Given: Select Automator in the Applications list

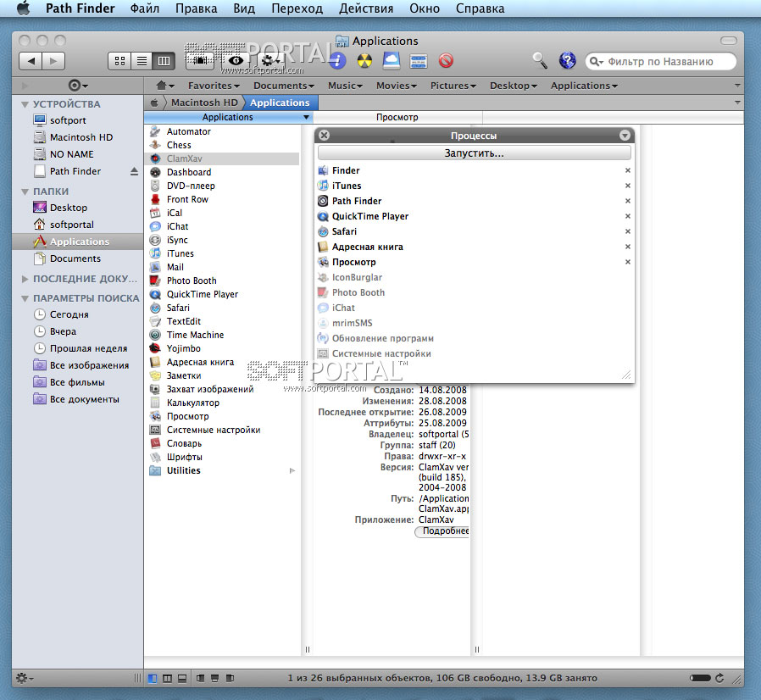Looking at the screenshot, I should (x=222, y=131).
